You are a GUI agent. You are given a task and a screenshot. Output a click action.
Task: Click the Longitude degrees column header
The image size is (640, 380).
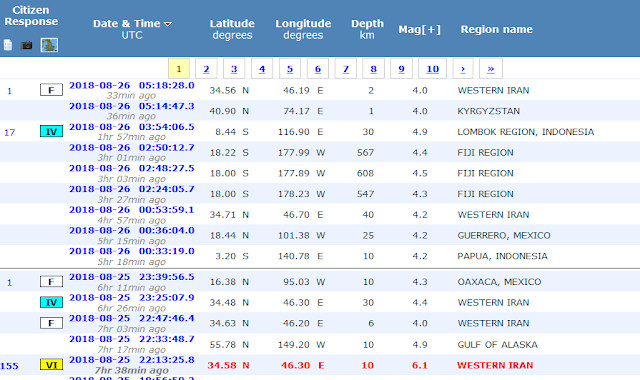[303, 29]
